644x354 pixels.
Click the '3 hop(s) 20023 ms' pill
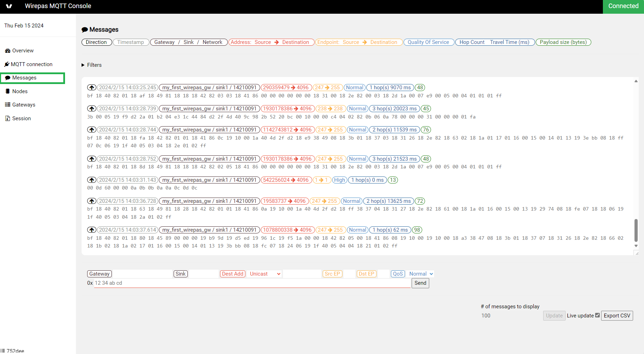coord(395,109)
